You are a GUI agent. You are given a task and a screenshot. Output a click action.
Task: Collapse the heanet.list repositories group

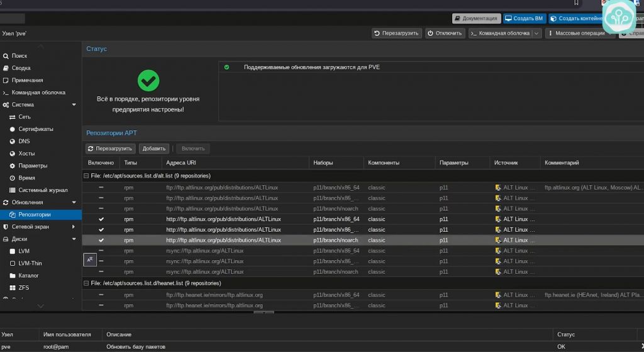click(86, 283)
